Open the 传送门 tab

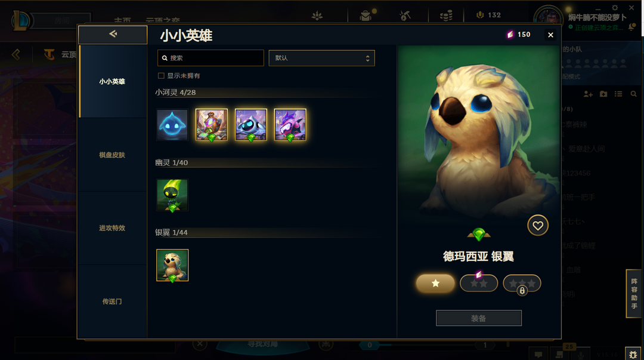click(x=112, y=301)
